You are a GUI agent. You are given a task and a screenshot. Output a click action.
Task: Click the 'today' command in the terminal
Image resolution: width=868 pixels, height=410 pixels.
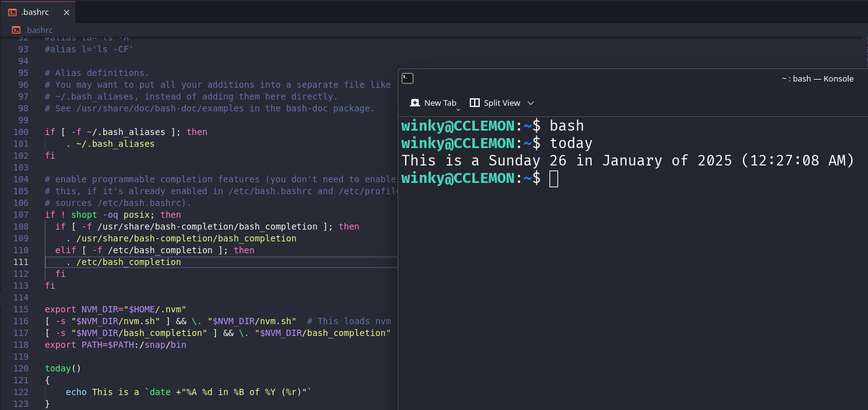coord(571,144)
